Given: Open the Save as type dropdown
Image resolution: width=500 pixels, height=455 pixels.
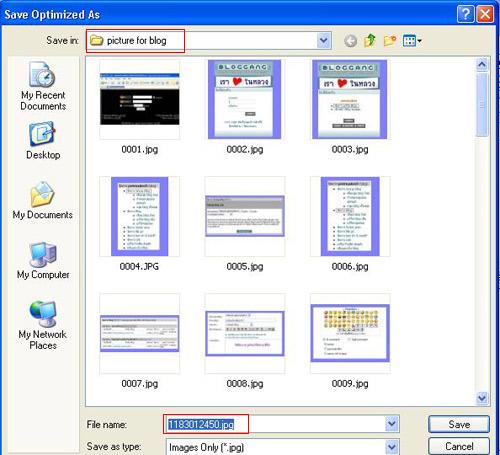Looking at the screenshot, I should tap(392, 447).
